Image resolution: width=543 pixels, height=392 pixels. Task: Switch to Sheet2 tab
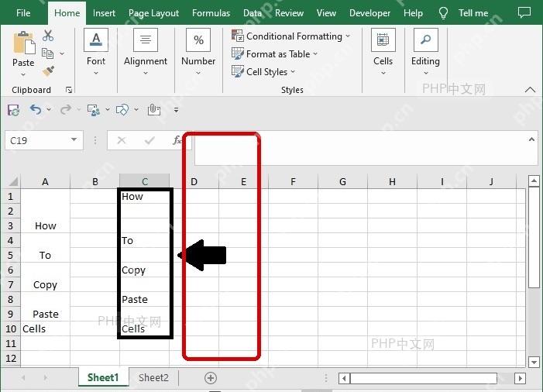click(153, 378)
